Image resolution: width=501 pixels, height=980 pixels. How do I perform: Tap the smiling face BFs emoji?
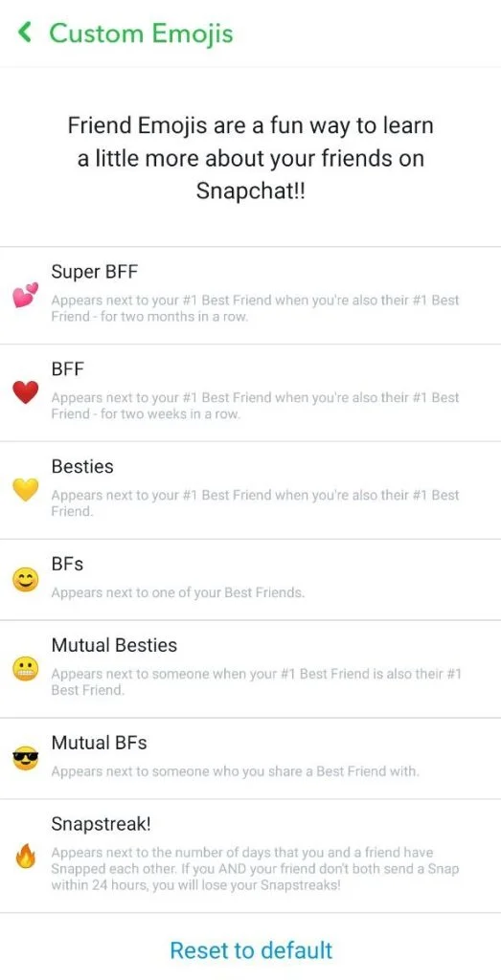pos(26,580)
